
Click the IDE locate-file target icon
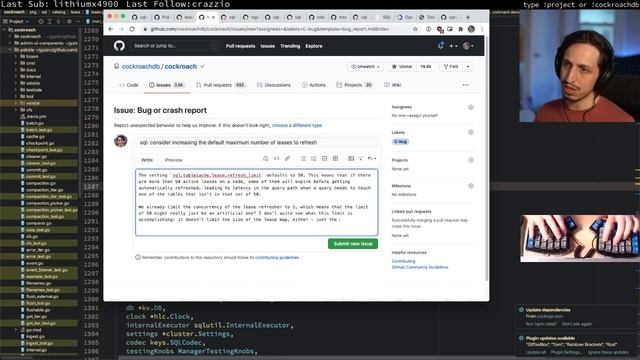coord(41,21)
